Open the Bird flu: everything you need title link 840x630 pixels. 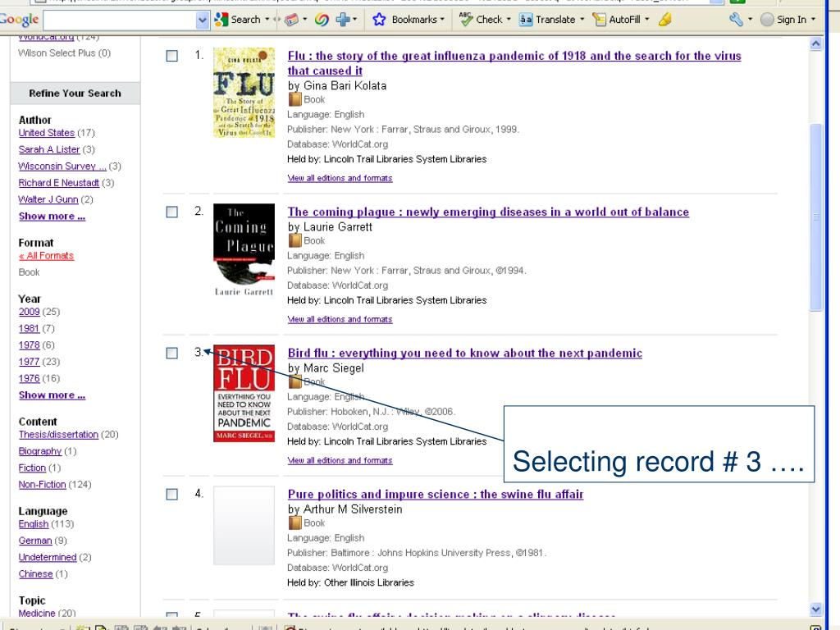[x=464, y=353]
